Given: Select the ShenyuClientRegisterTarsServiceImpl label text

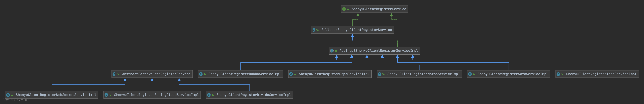Looking at the screenshot, I should (x=601, y=74).
